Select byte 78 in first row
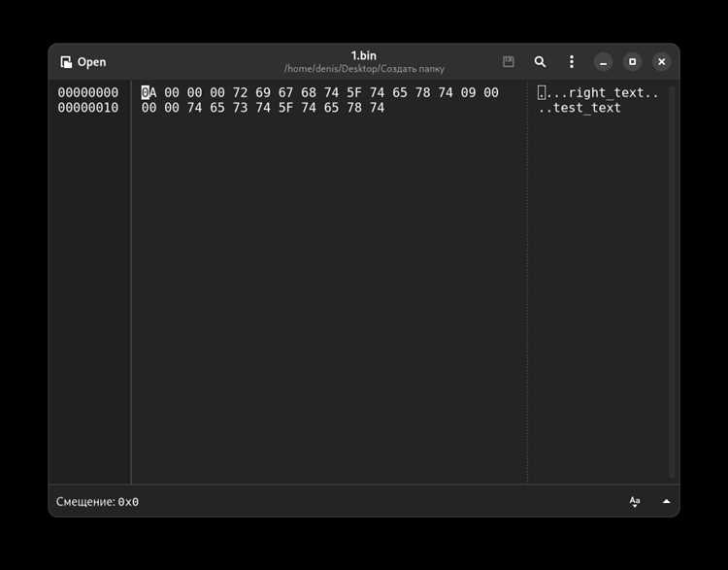Viewport: 728px width, 570px height. click(x=422, y=93)
